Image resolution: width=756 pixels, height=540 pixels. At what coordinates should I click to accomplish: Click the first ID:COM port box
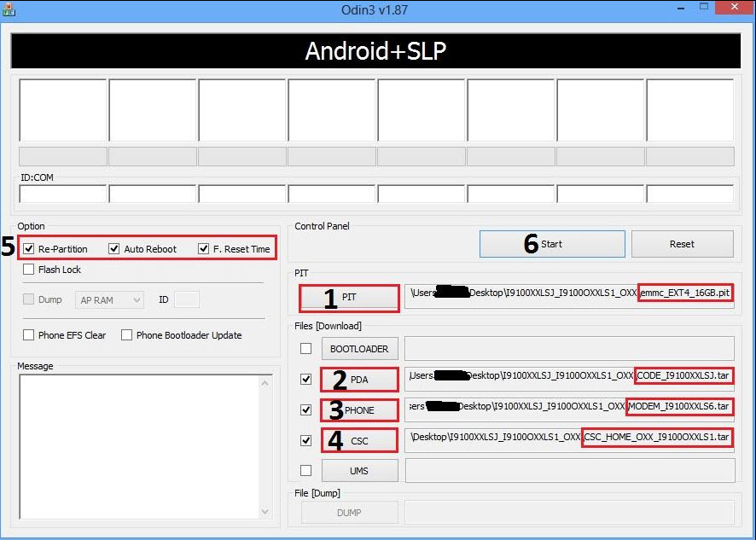[x=62, y=195]
